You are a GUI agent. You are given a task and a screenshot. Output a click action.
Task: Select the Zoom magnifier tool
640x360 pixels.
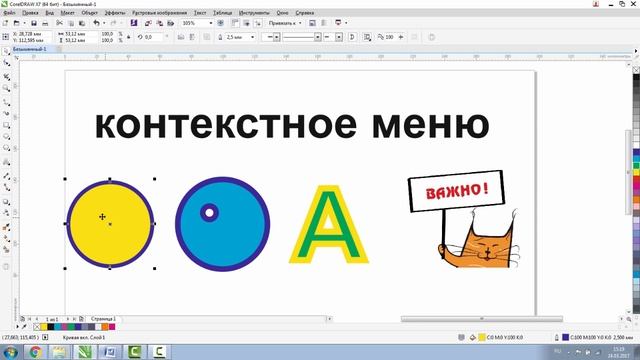pyautogui.click(x=6, y=88)
